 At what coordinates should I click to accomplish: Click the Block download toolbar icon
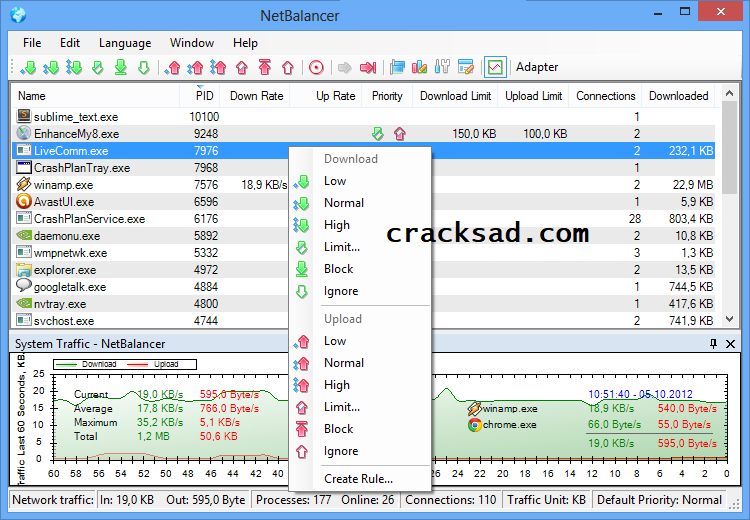pyautogui.click(x=121, y=67)
